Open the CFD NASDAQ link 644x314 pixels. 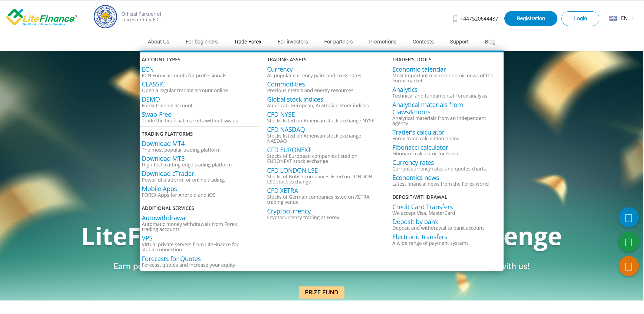pos(286,130)
